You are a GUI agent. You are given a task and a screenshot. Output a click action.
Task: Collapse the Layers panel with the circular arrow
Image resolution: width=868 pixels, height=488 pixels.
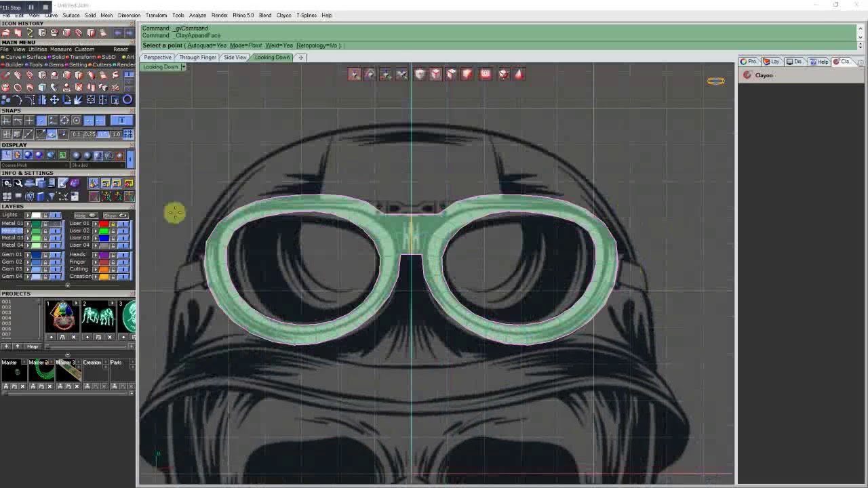click(x=68, y=285)
